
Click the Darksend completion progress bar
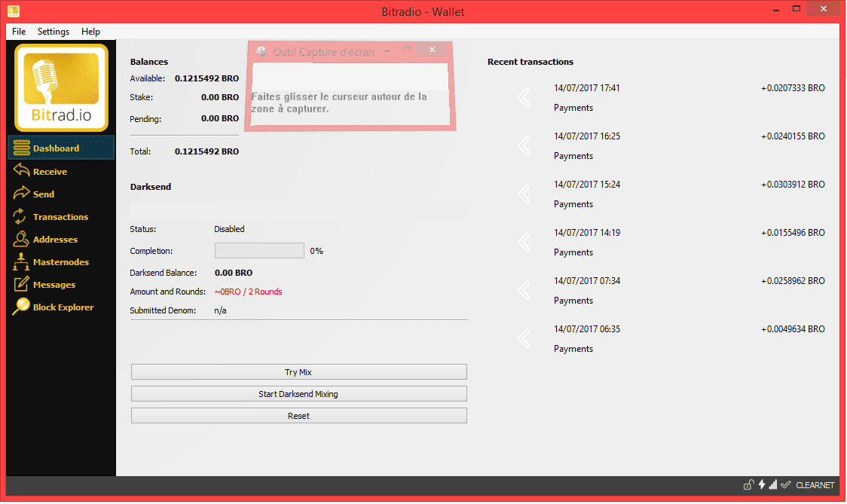[x=259, y=251]
